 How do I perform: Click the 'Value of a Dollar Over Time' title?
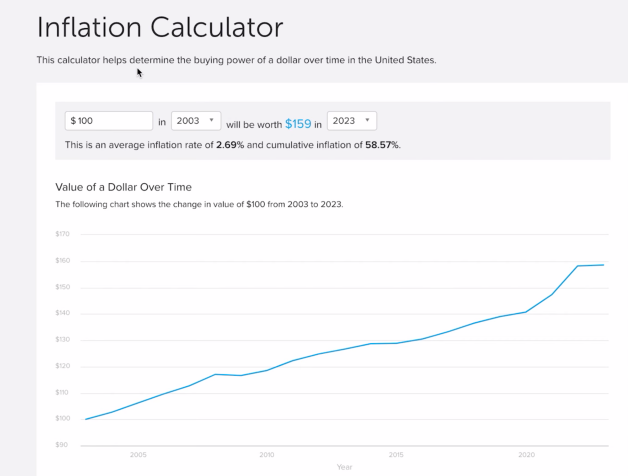[123, 187]
